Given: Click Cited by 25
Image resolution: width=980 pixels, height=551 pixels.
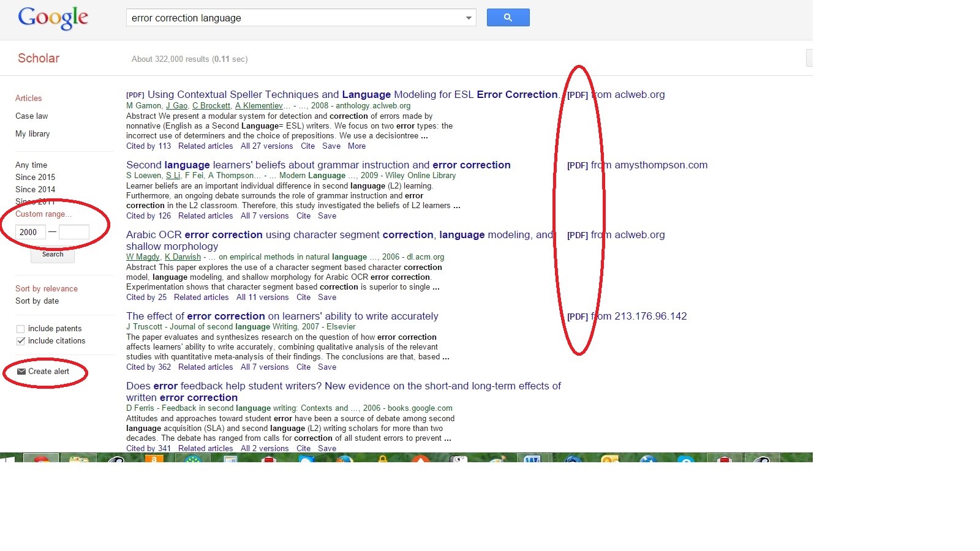Looking at the screenshot, I should point(146,297).
